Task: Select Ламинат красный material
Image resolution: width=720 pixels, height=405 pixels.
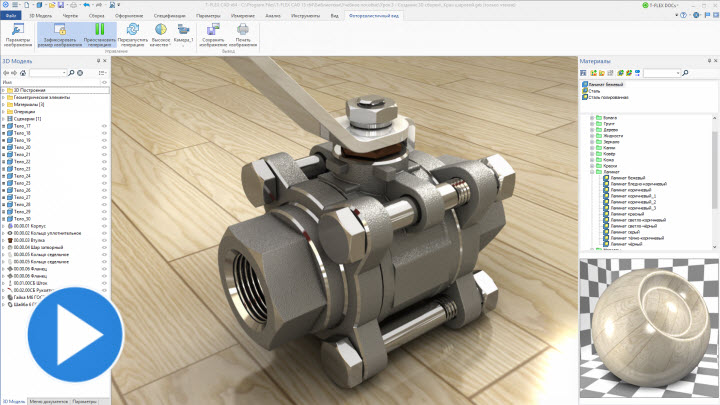Action: click(x=627, y=214)
